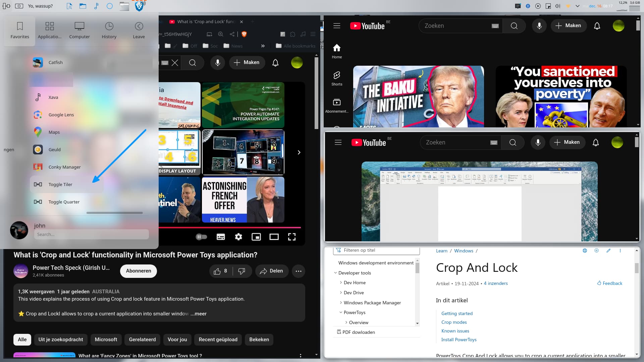Expand description with ...meer
The height and width of the screenshot is (362, 644).
coord(199,314)
